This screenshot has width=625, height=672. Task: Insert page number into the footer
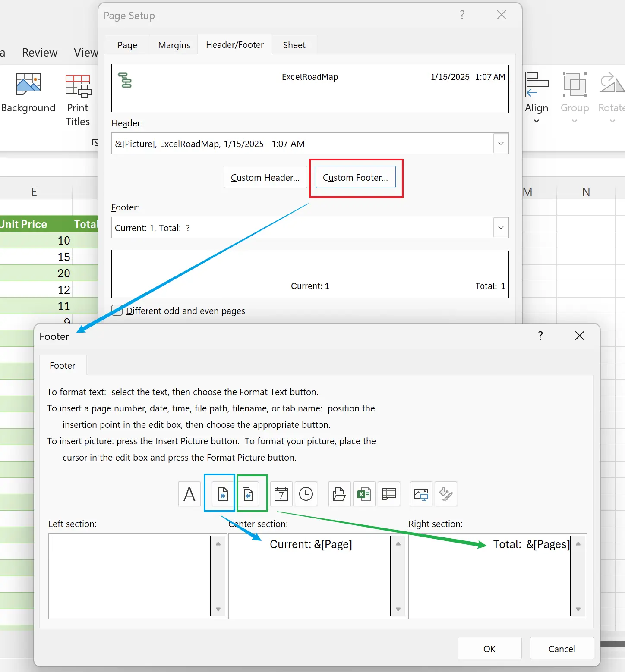pyautogui.click(x=219, y=493)
